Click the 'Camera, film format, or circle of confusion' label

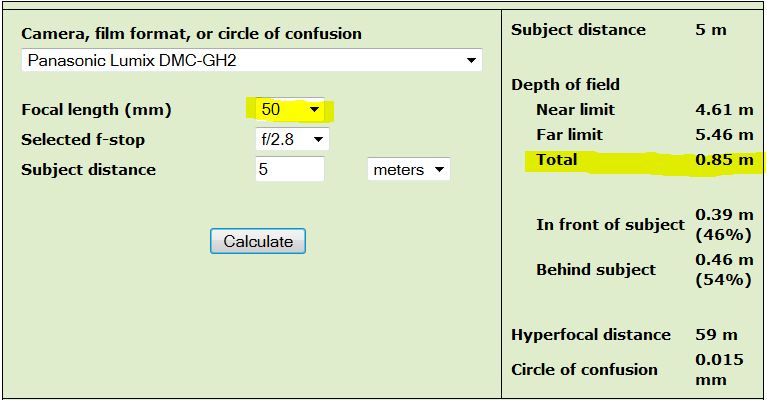(191, 33)
